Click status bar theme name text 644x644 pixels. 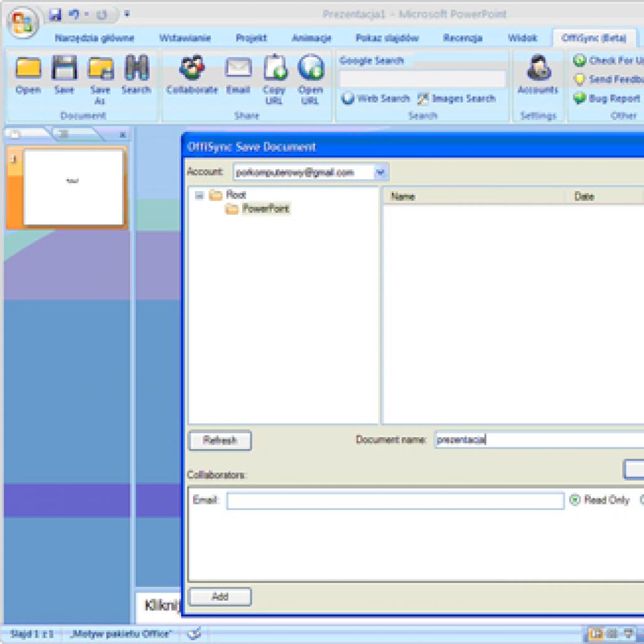tap(121, 634)
